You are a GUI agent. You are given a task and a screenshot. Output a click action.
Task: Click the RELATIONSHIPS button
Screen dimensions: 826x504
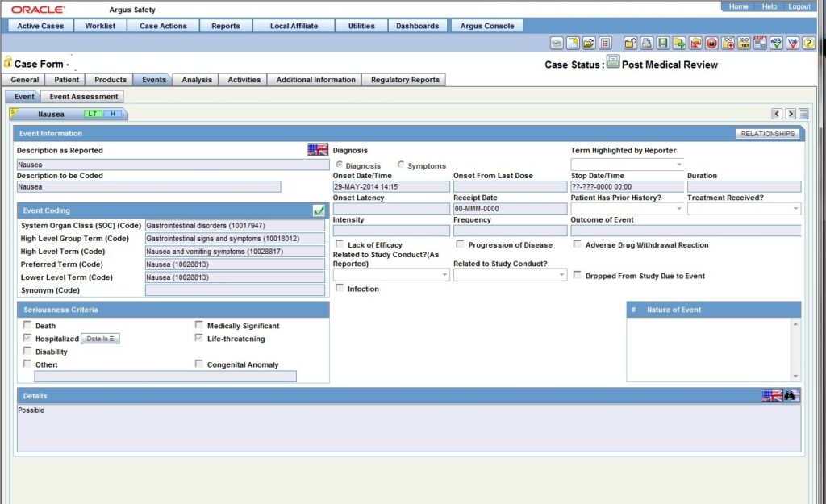(x=767, y=134)
